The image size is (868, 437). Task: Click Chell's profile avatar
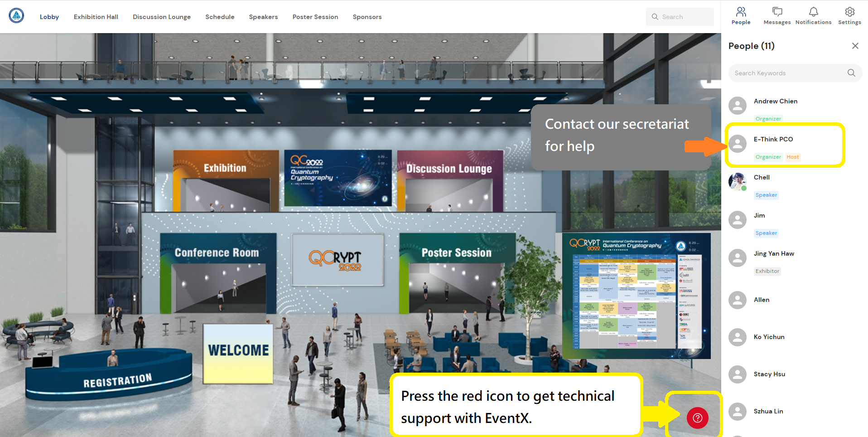tap(737, 182)
